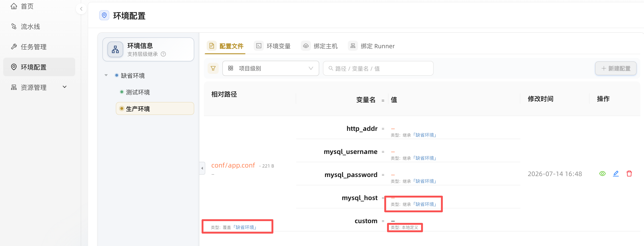This screenshot has height=246, width=644.
Task: Go to 首页 via the home icon
Action: (x=14, y=6)
